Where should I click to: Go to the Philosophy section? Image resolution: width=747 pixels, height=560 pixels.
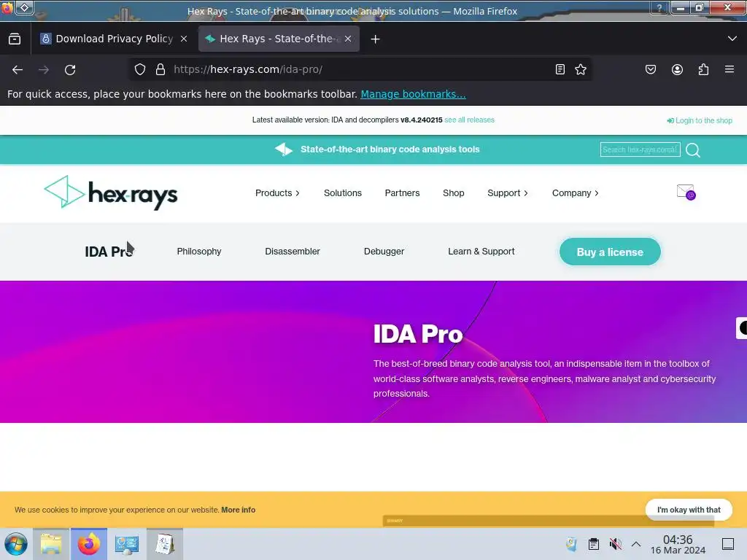coord(199,252)
